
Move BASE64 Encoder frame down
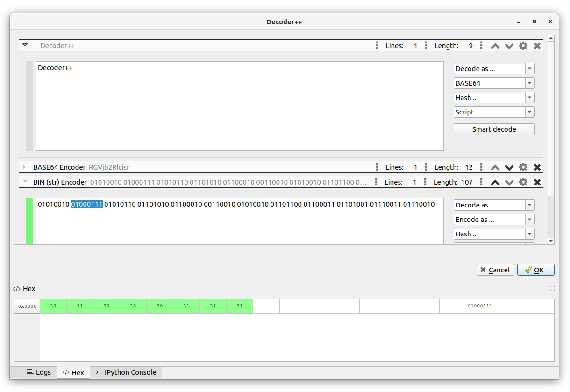click(509, 167)
